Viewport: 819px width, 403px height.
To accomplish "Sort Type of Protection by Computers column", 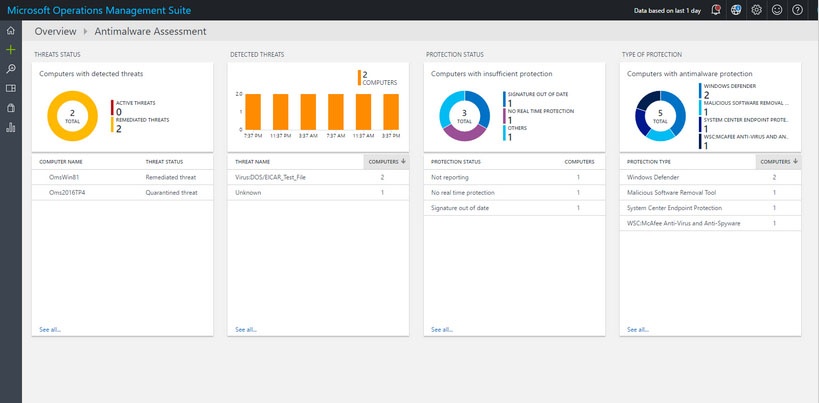I will tap(780, 161).
